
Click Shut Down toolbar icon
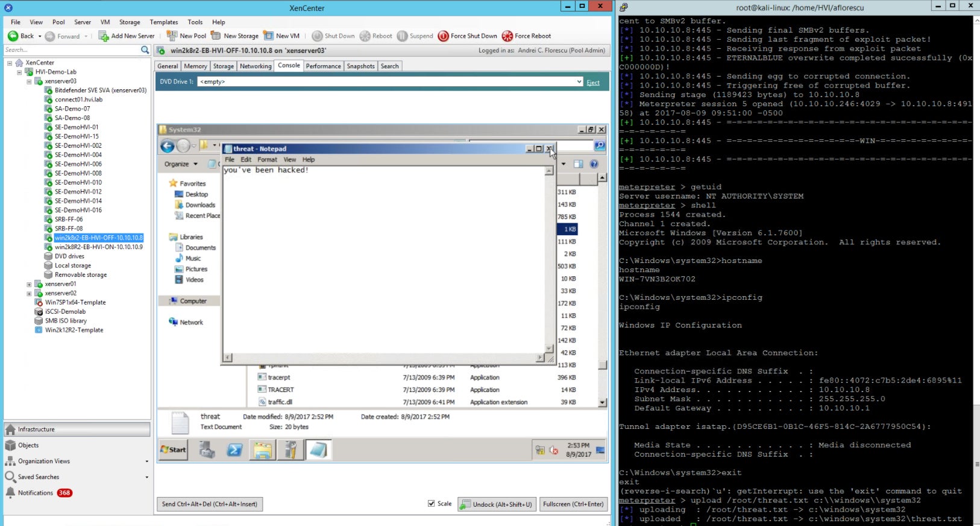coord(317,36)
